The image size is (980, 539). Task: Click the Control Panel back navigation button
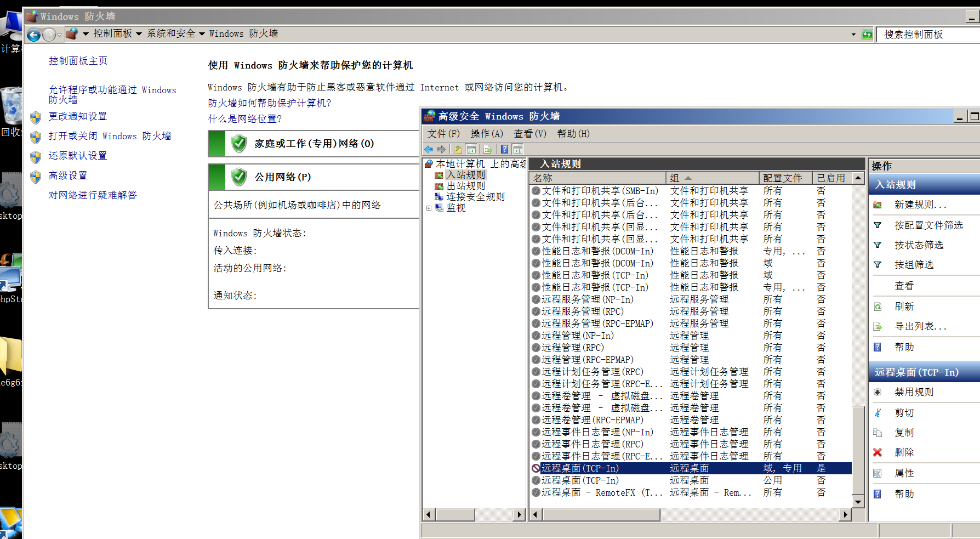tap(34, 35)
